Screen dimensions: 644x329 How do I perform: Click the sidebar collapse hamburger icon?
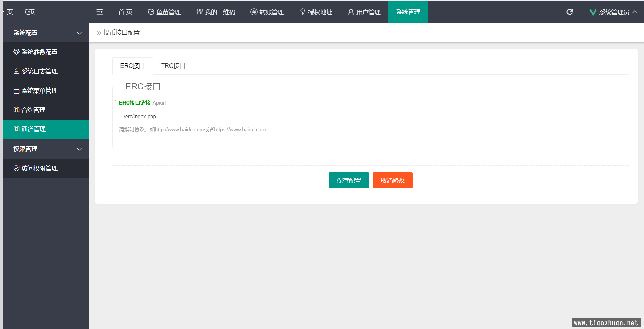(x=99, y=12)
